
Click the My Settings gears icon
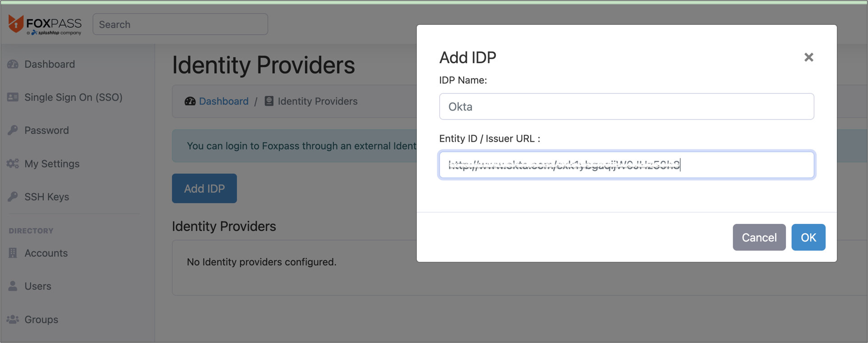[x=13, y=163]
